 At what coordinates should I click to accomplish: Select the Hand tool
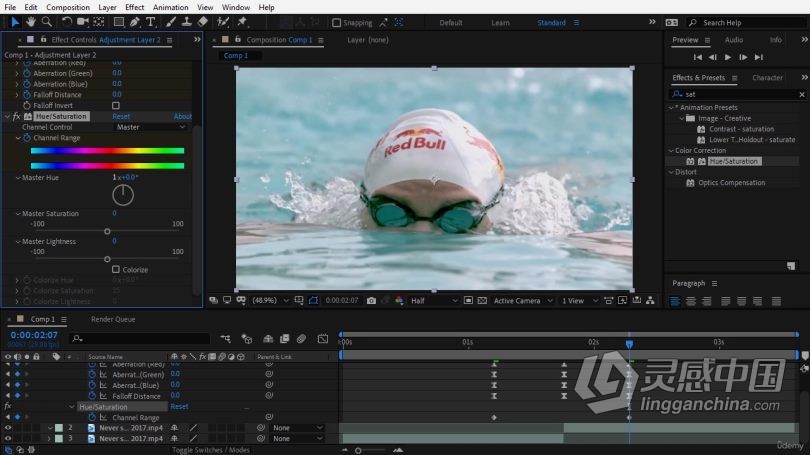pyautogui.click(x=31, y=22)
